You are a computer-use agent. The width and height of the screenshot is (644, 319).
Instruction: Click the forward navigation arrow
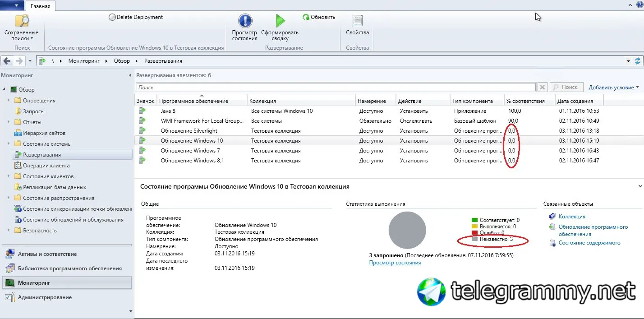click(x=19, y=61)
